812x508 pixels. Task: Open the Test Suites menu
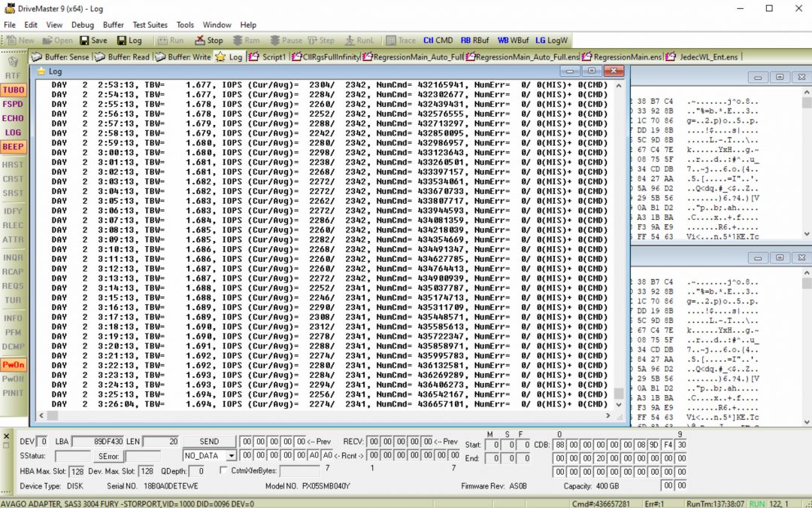[150, 24]
